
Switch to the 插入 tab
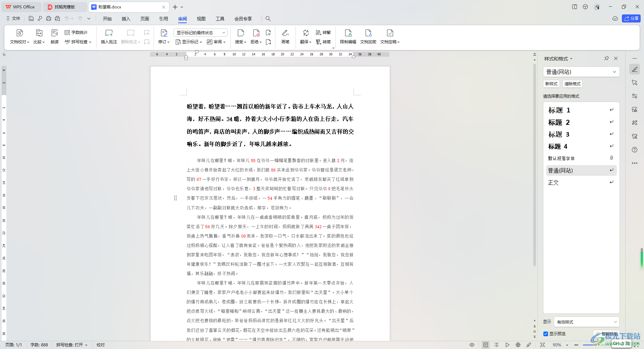(x=126, y=19)
